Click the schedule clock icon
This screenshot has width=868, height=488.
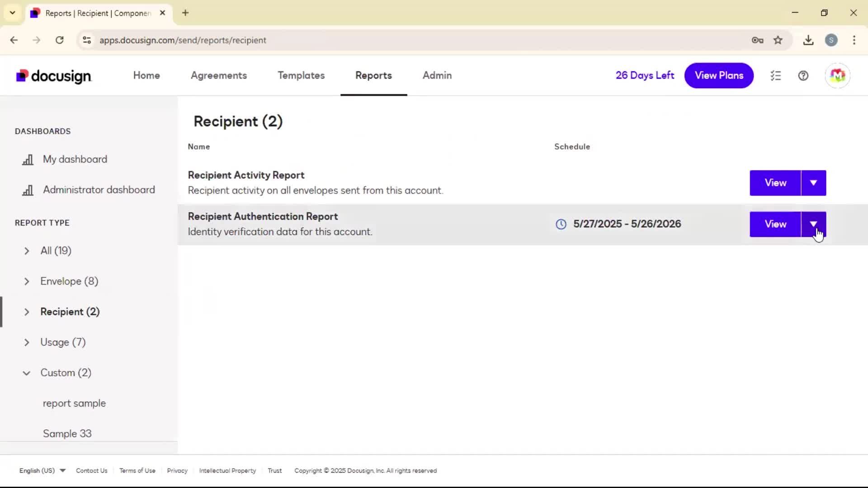coord(561,224)
